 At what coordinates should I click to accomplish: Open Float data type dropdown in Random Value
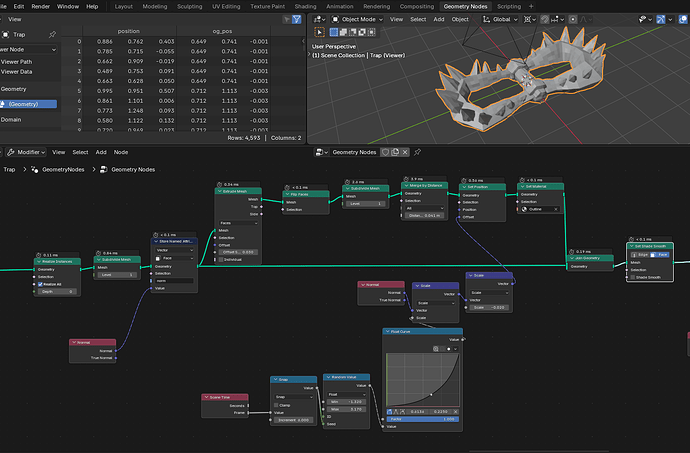pos(346,394)
